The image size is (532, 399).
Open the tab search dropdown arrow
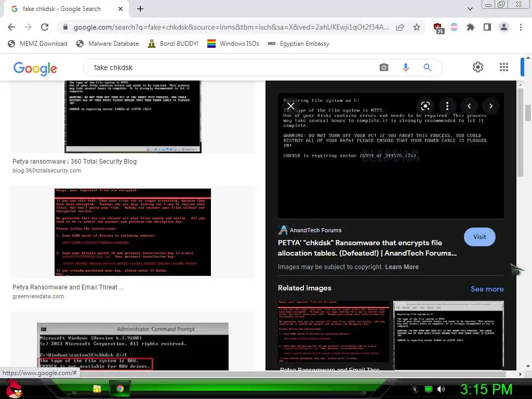tap(470, 9)
